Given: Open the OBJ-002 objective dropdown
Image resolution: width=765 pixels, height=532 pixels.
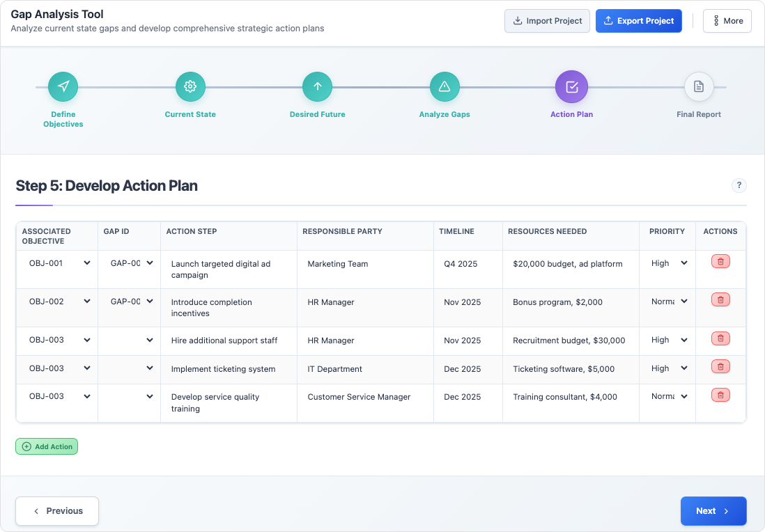Looking at the screenshot, I should click(x=59, y=302).
